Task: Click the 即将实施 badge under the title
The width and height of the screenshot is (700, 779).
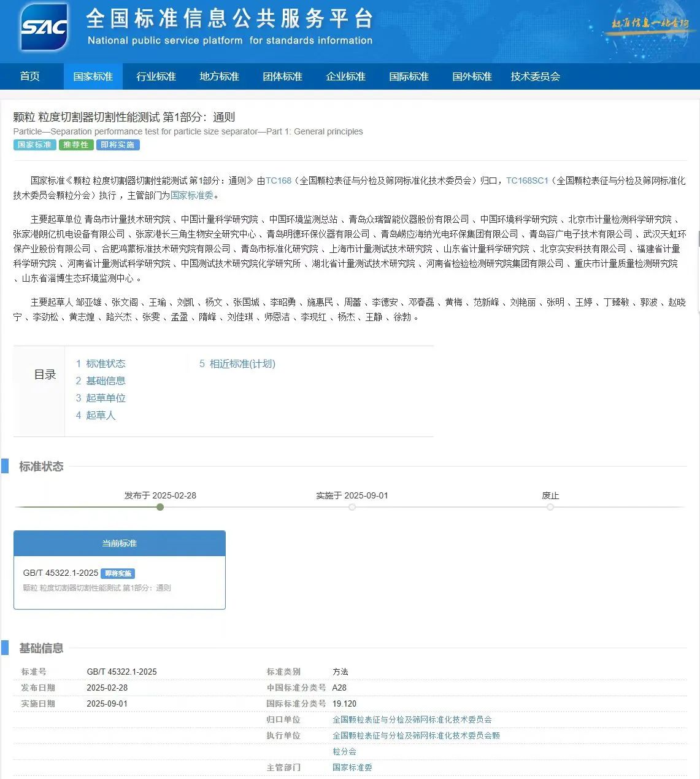Action: point(118,145)
